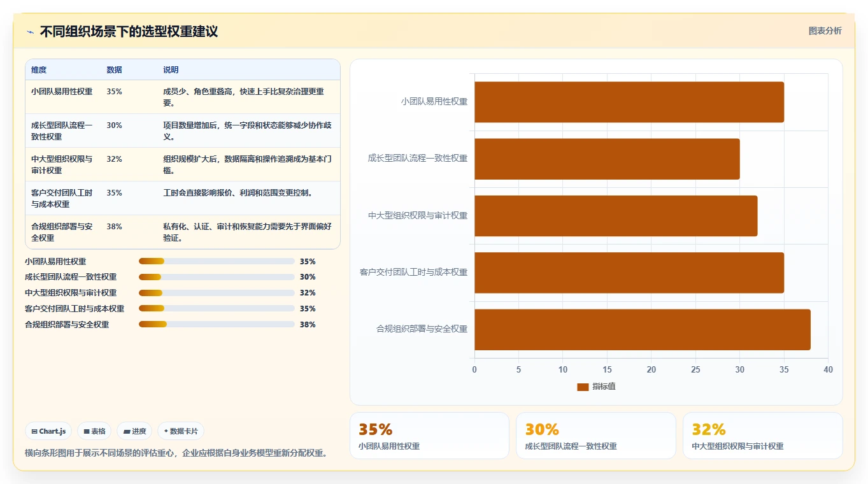
Task: Click the 30% value in the table
Action: 115,125
